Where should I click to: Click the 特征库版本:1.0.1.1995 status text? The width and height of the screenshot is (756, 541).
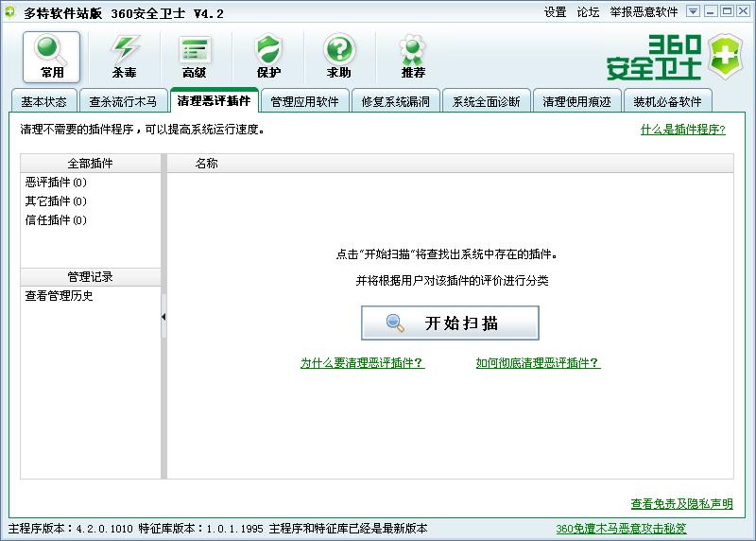point(200,529)
